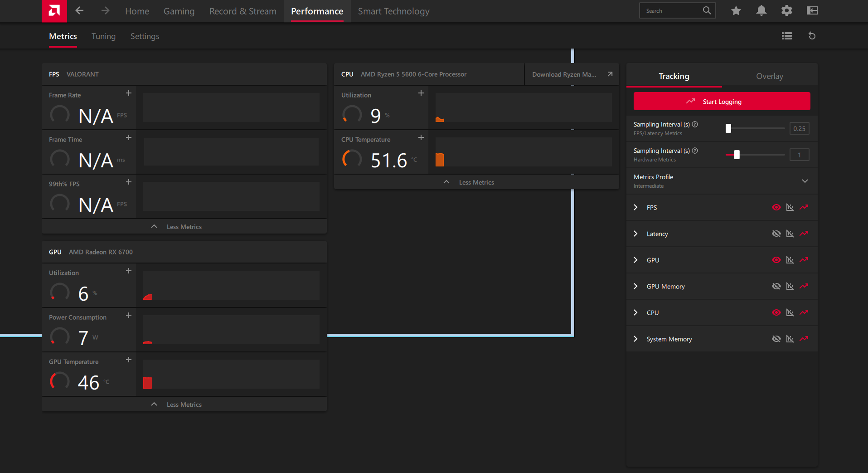Add GPU Utilization metric with plus icon

click(x=129, y=271)
